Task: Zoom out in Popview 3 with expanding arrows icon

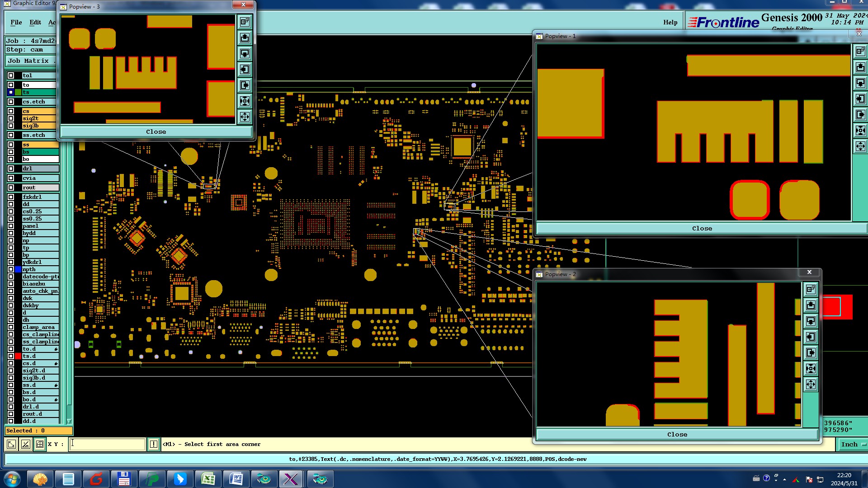Action: (245, 117)
